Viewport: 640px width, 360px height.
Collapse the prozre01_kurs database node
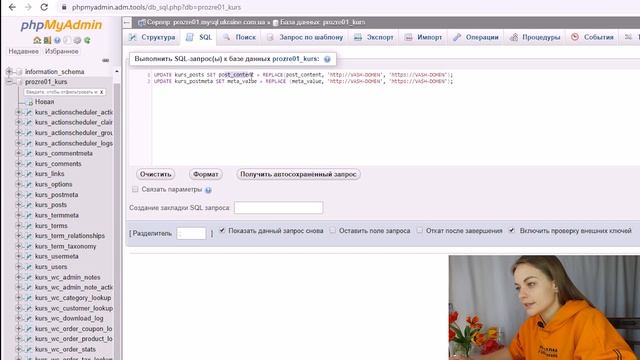tap(9, 82)
